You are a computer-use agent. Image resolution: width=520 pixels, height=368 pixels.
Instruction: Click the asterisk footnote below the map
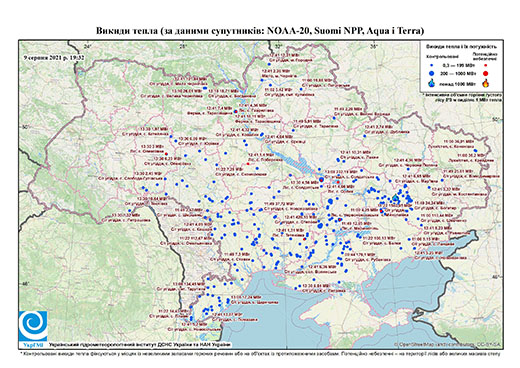pyautogui.click(x=260, y=352)
